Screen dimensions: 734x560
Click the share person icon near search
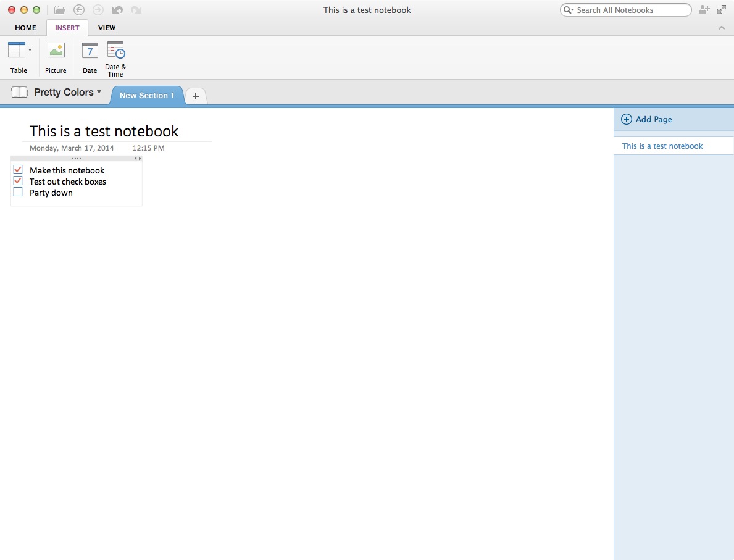704,9
